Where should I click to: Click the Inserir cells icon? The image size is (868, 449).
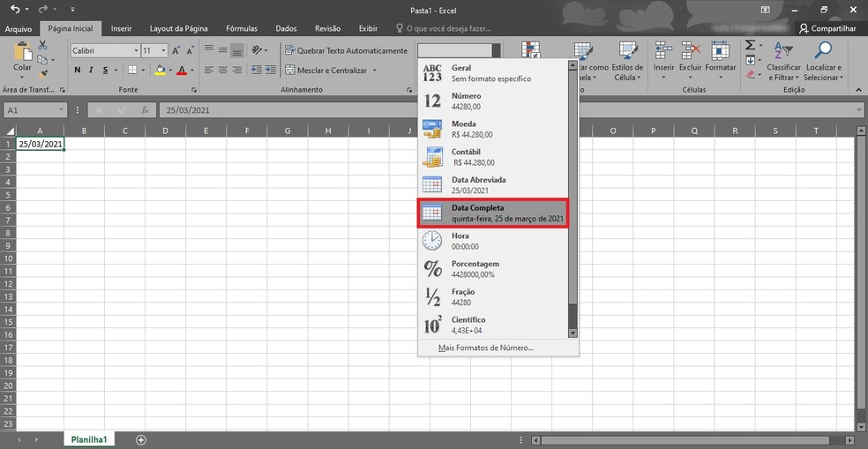[664, 51]
